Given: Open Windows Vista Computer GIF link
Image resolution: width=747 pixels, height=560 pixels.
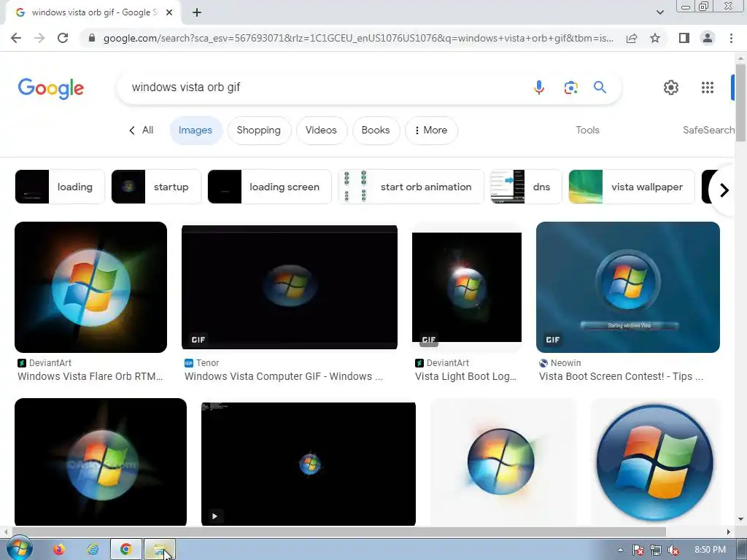Looking at the screenshot, I should point(284,376).
